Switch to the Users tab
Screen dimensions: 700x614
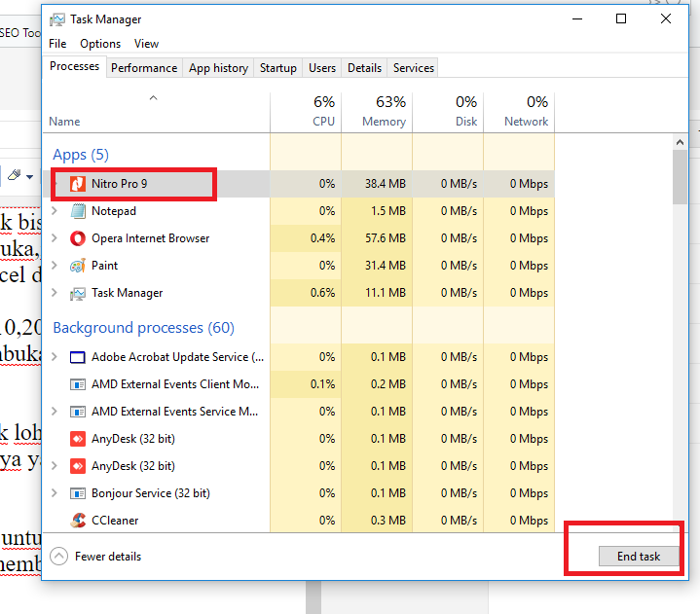pos(322,68)
